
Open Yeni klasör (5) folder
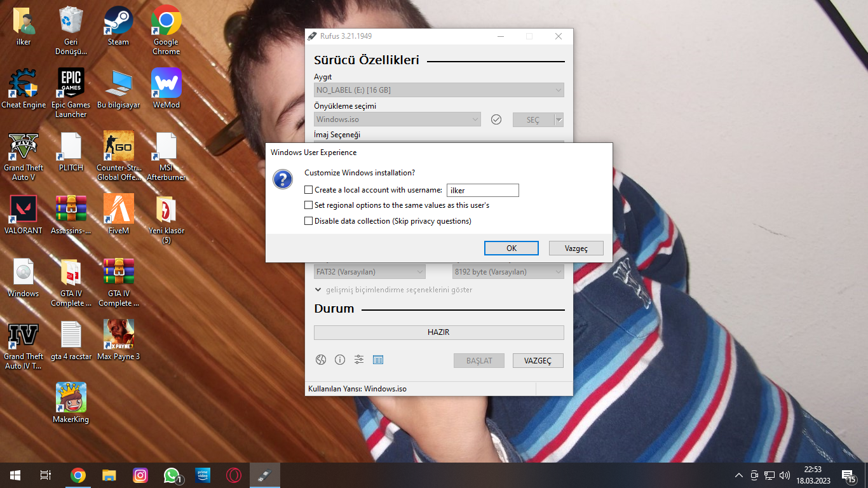166,209
